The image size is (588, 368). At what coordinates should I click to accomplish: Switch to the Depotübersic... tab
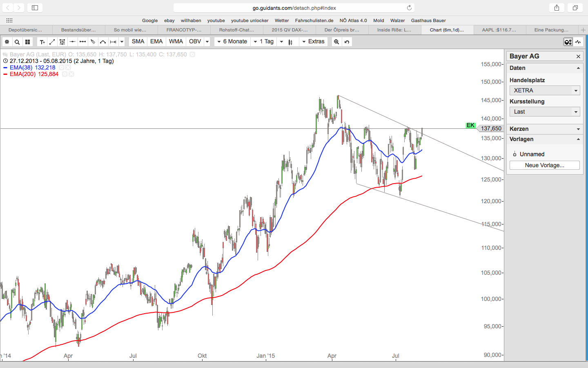[26, 30]
